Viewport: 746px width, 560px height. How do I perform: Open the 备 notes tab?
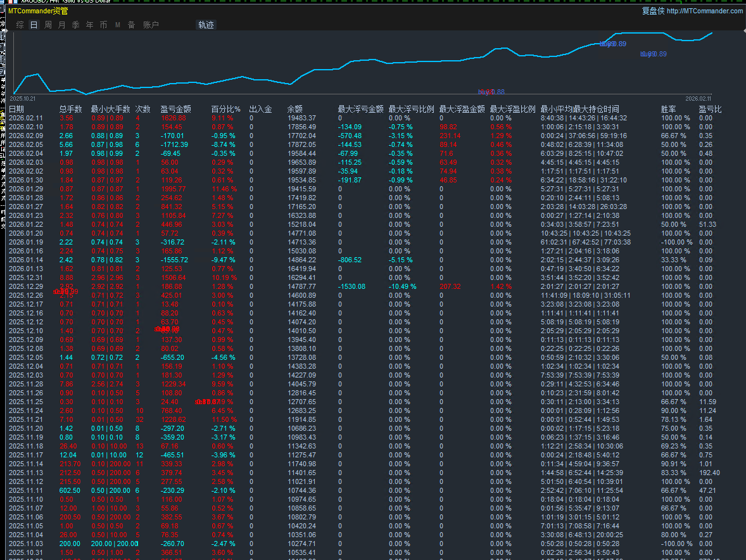coord(131,25)
